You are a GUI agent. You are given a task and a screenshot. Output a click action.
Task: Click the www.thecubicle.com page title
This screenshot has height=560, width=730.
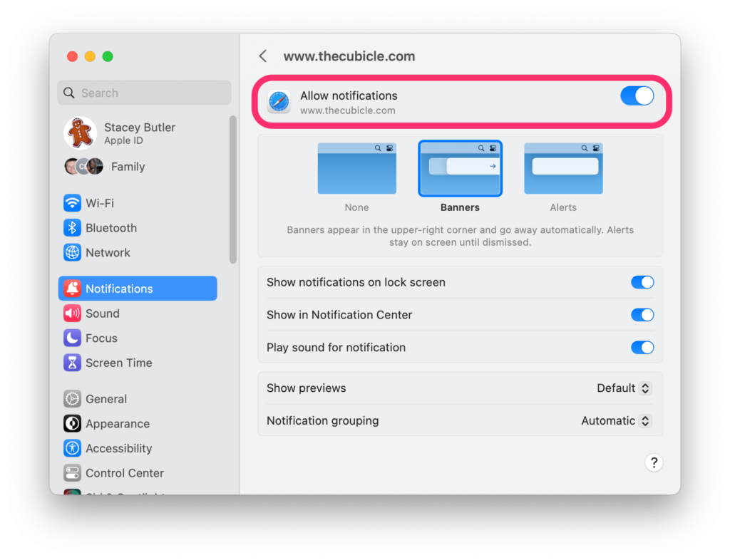(x=349, y=56)
